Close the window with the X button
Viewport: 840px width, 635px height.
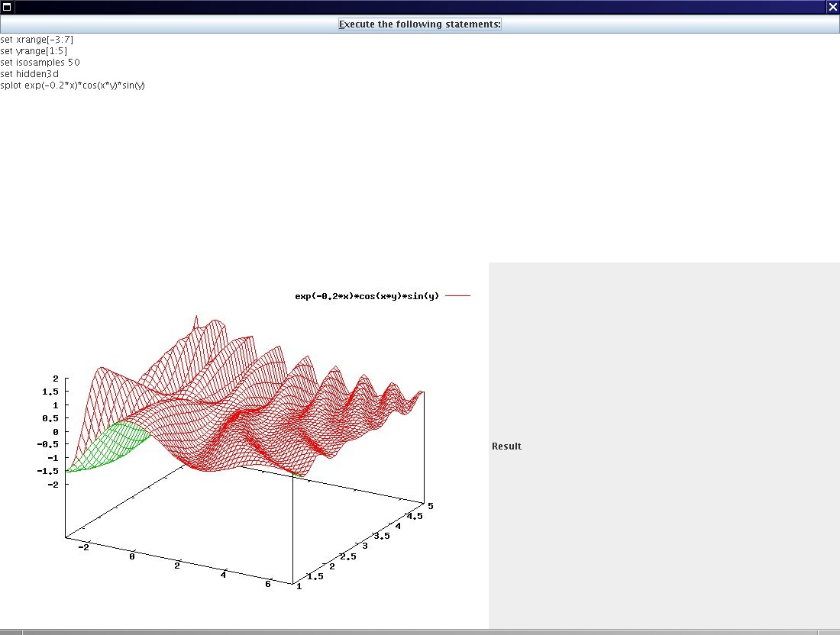point(832,7)
